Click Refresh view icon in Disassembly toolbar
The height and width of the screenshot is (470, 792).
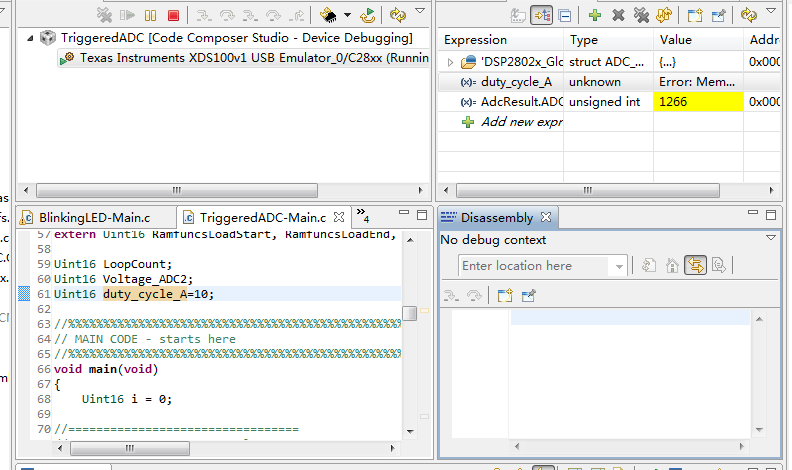point(649,265)
